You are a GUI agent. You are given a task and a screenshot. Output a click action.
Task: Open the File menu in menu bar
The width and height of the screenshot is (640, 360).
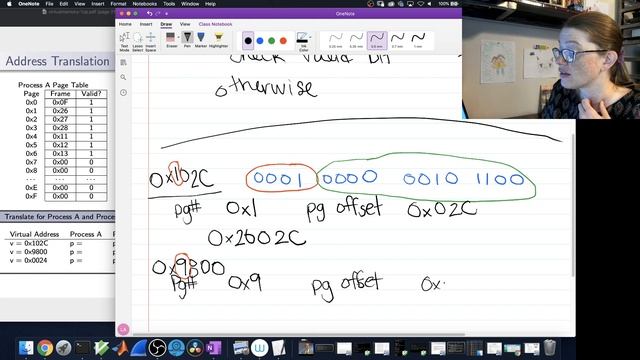click(49, 4)
